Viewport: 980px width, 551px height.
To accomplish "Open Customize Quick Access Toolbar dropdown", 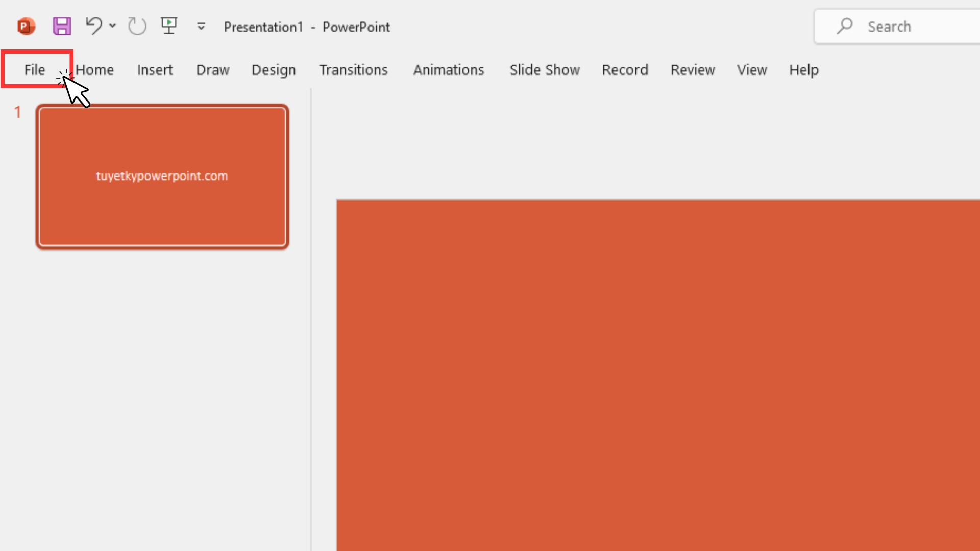I will tap(201, 27).
